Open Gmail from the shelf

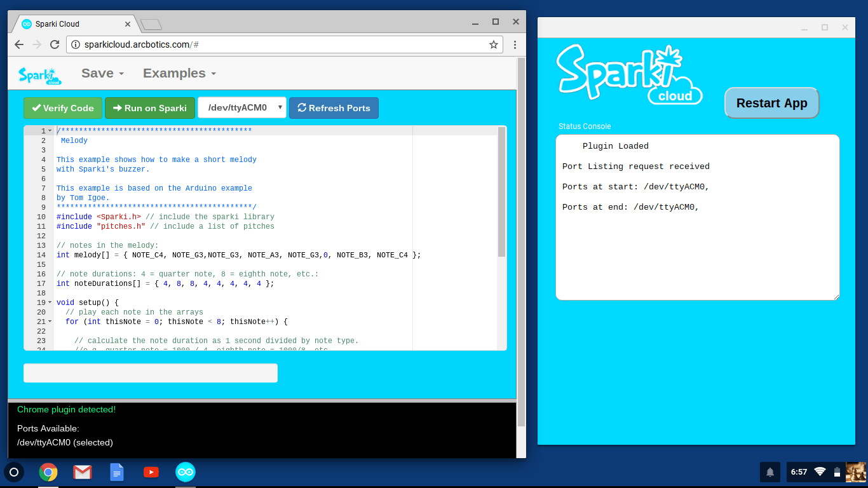[x=83, y=472]
